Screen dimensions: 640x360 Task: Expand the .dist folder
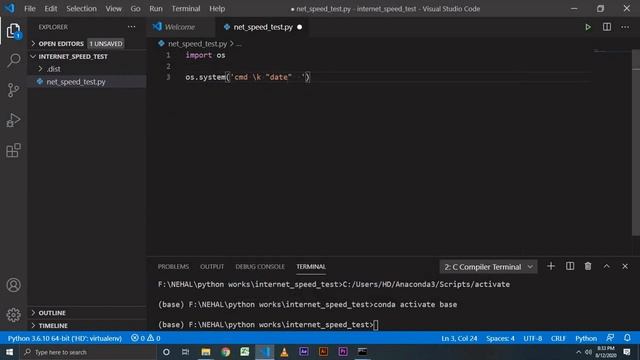87,69
